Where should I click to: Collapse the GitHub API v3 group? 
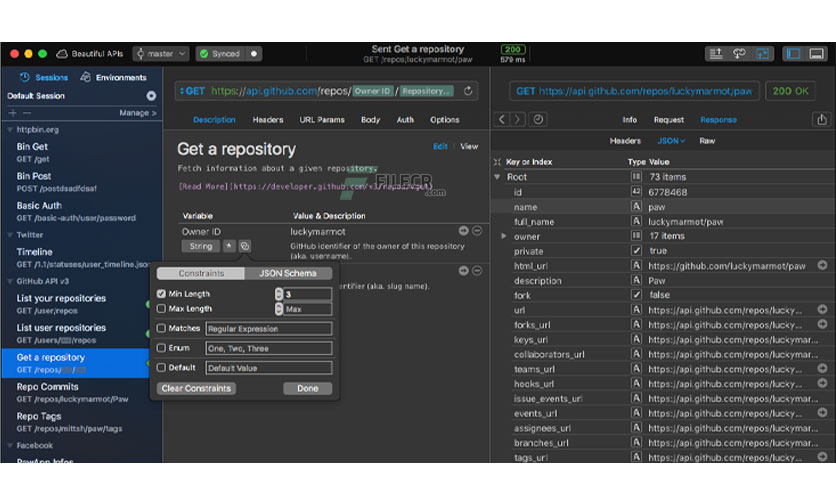pyautogui.click(x=10, y=281)
